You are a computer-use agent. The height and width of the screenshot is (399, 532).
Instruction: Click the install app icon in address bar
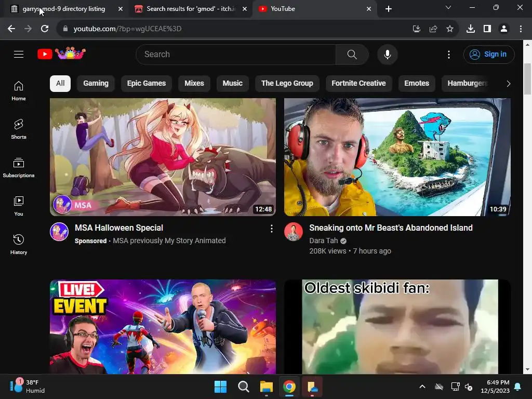[x=416, y=29]
